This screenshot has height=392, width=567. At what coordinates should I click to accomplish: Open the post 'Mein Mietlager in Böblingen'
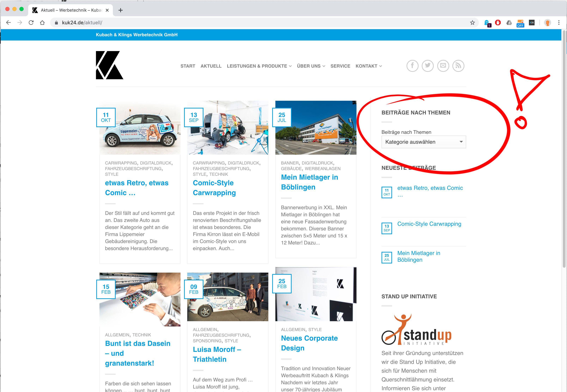tap(309, 182)
